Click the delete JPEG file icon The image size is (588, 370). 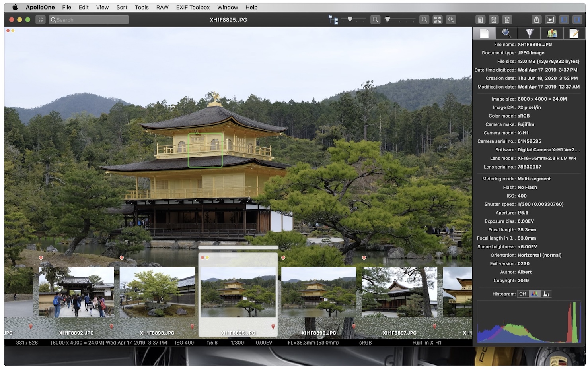[x=494, y=20]
